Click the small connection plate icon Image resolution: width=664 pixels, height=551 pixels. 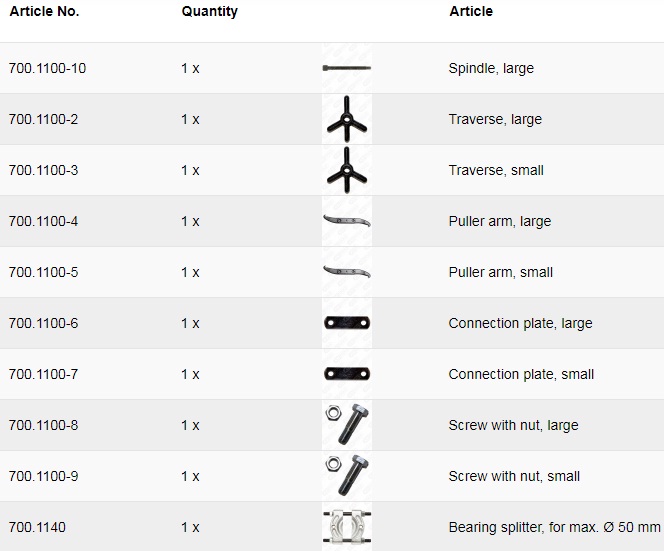(x=347, y=374)
